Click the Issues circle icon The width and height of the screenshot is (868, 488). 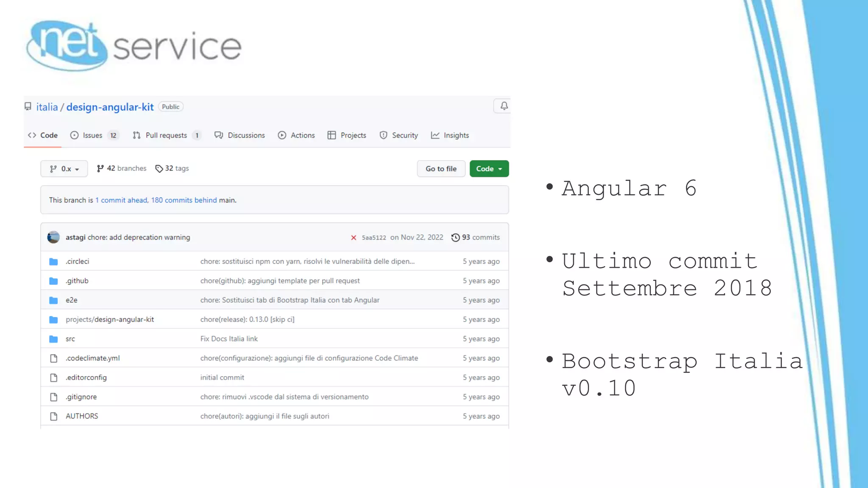tap(74, 135)
